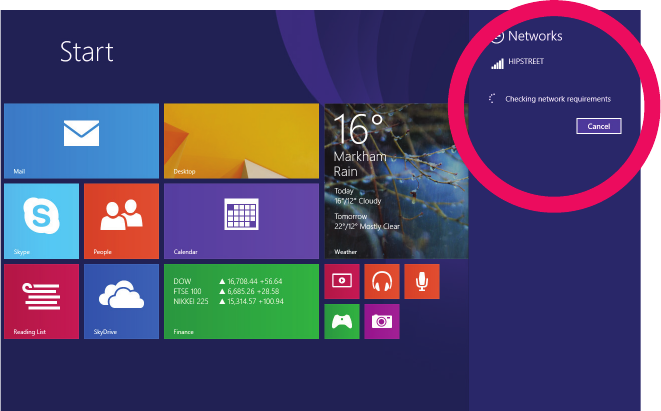Screen dimensions: 661x411
Task: Click the 16° temperature in Weather
Action: [358, 129]
